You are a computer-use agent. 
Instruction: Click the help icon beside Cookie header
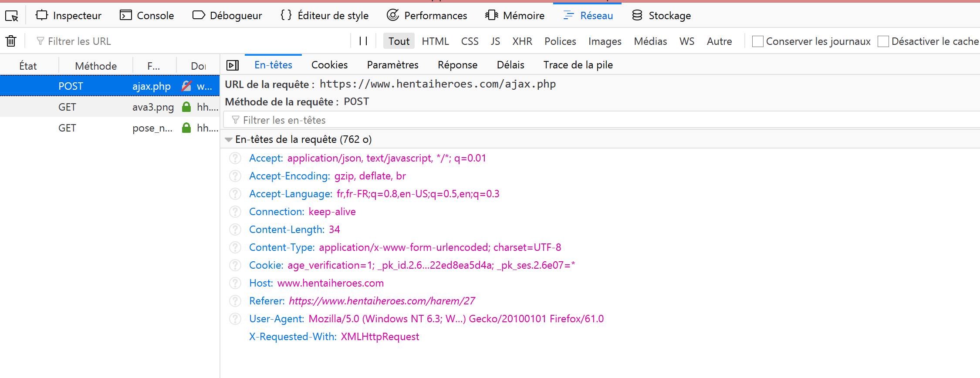[x=235, y=265]
